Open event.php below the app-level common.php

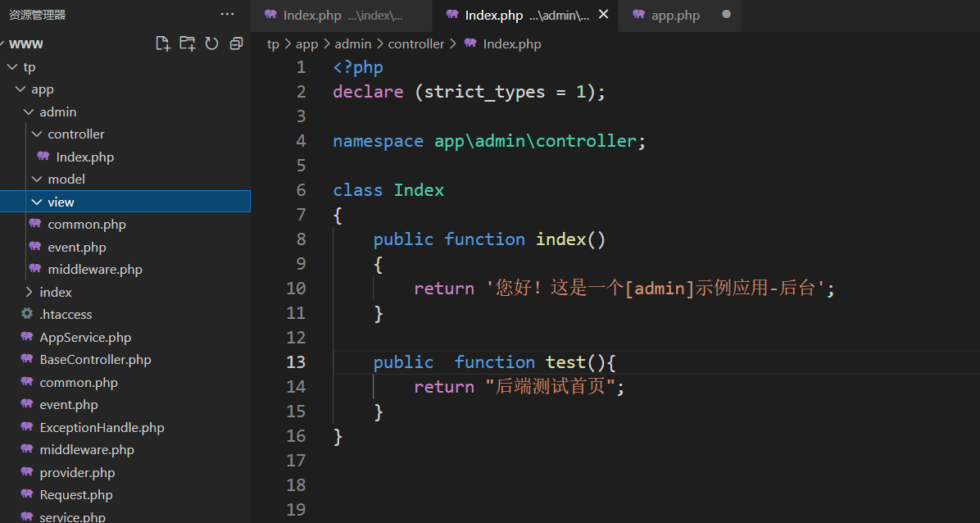pos(69,405)
